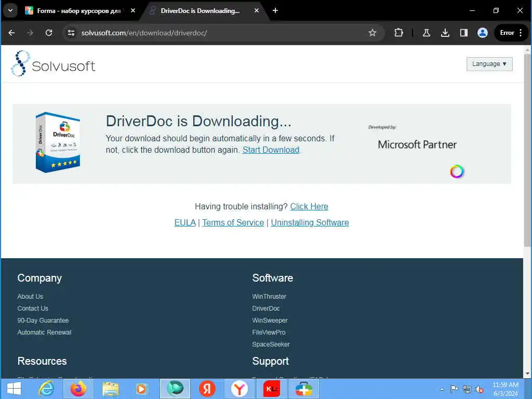Open File Explorer from taskbar

(x=111, y=389)
